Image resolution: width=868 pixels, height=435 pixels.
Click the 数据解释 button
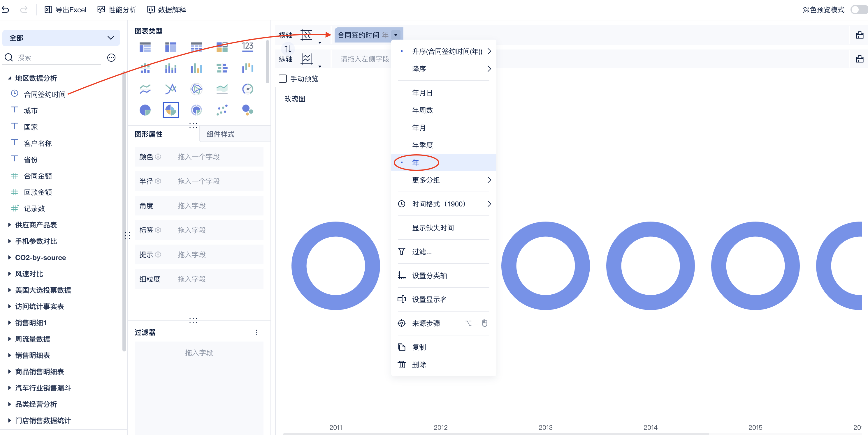[167, 10]
